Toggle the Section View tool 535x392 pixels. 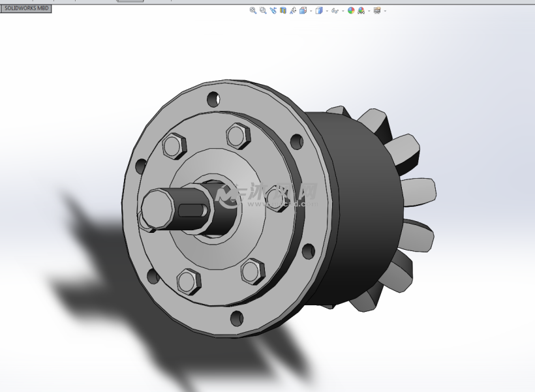point(283,10)
